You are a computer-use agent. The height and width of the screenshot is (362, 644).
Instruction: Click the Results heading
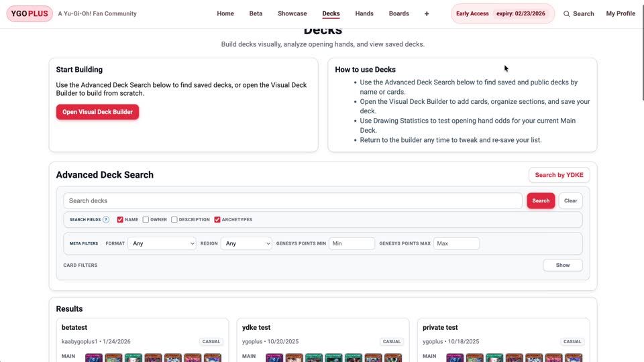tap(69, 308)
